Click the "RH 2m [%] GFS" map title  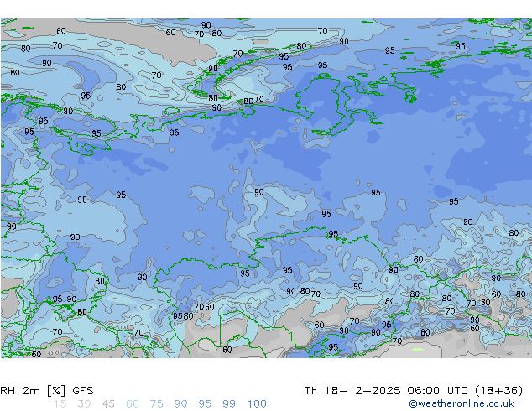[47, 391]
